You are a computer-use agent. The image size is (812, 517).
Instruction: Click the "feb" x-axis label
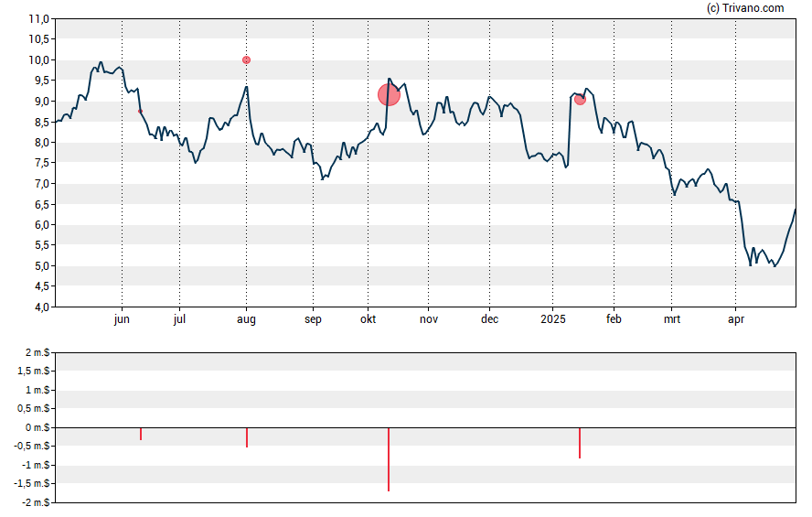(x=614, y=319)
